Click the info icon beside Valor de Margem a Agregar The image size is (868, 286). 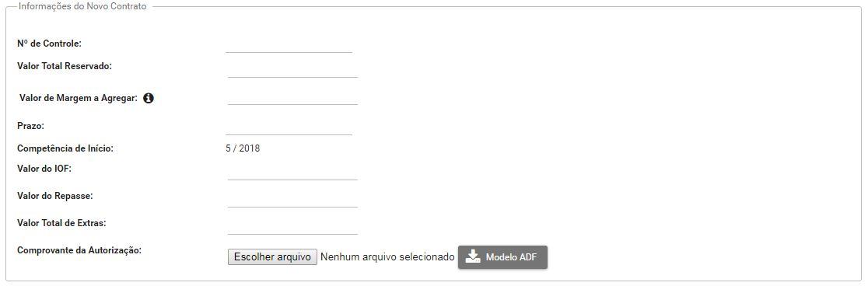point(149,99)
